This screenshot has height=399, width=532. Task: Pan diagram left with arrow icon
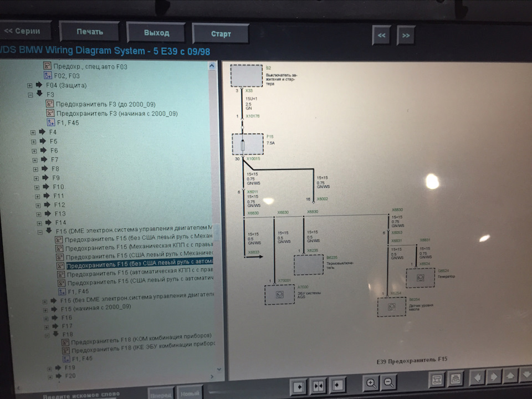(477, 377)
